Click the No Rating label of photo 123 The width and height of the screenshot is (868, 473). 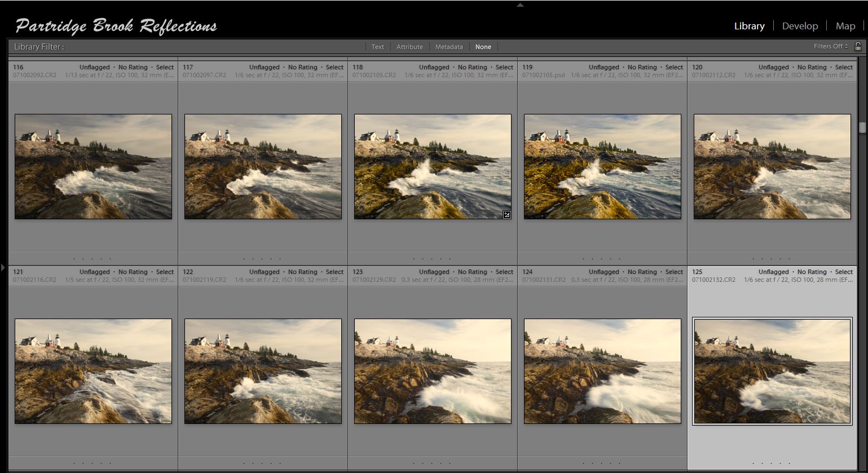473,272
